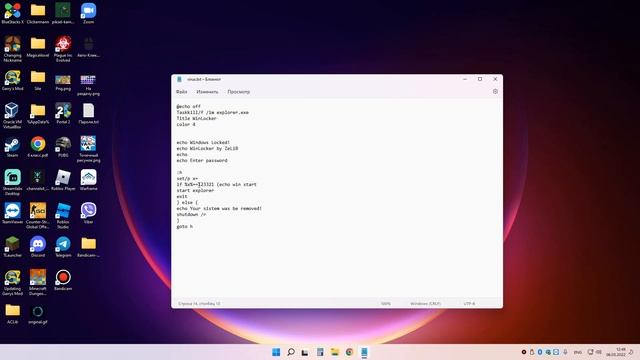The width and height of the screenshot is (640, 360).
Task: Select the original.gif file on desktop
Action: pos(38,314)
